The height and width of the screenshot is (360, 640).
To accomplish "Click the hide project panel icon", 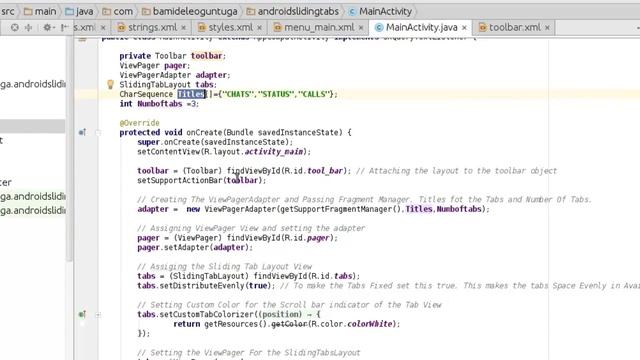I will 64,27.
